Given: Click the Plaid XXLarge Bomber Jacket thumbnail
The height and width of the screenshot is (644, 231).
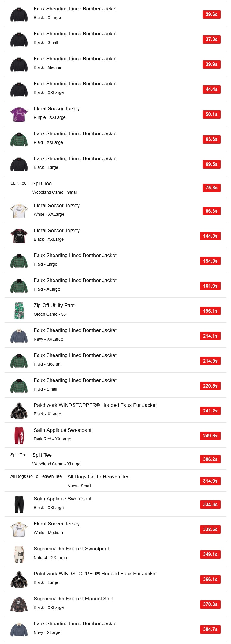Looking at the screenshot, I should (x=19, y=139).
